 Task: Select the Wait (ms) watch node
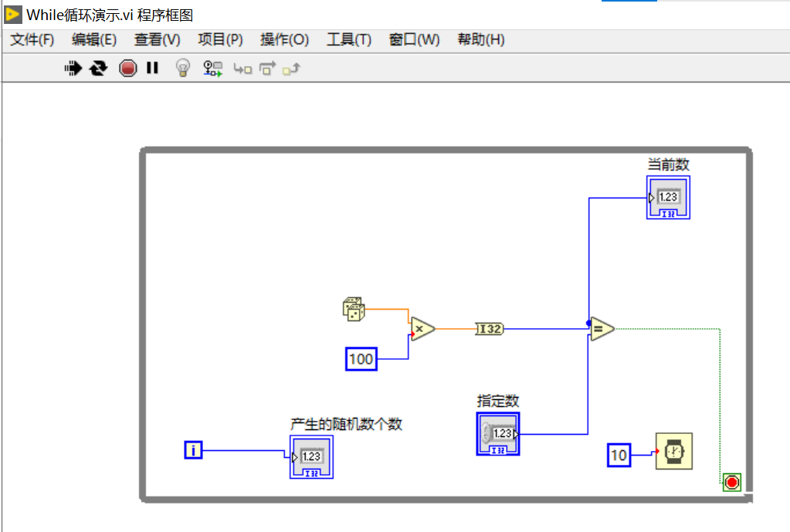click(x=674, y=452)
